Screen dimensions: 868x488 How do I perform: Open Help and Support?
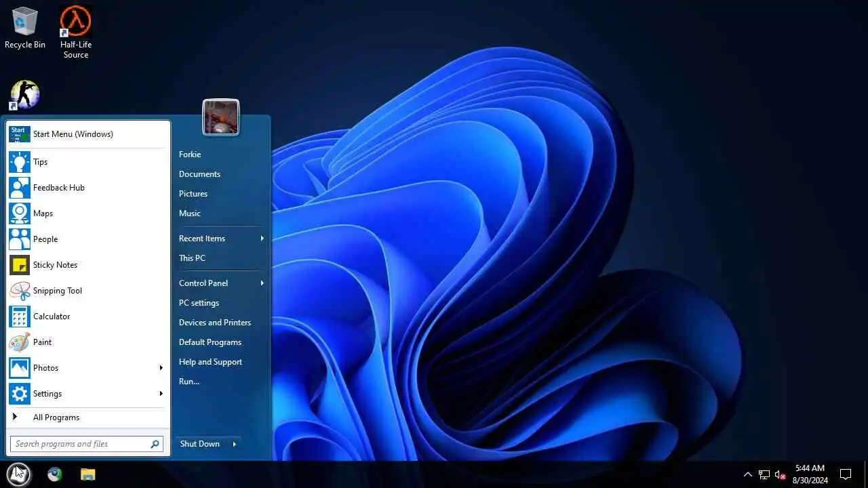click(210, 362)
